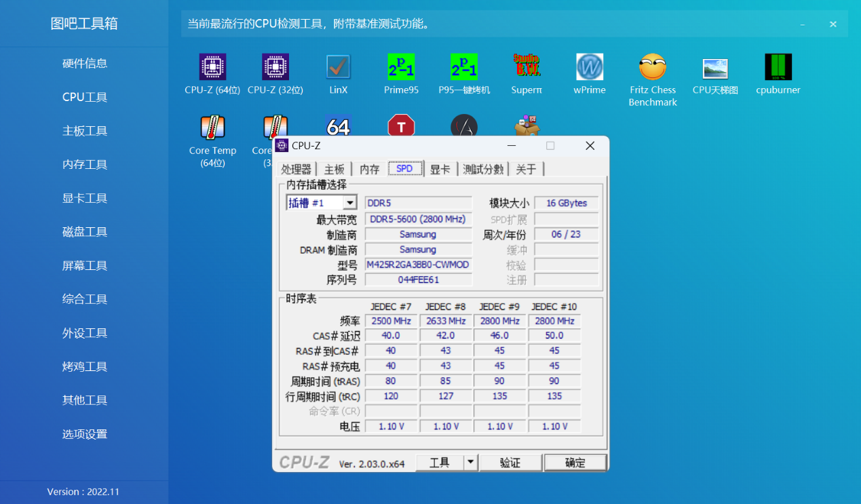Launch the cpuburner icon

coord(778,67)
